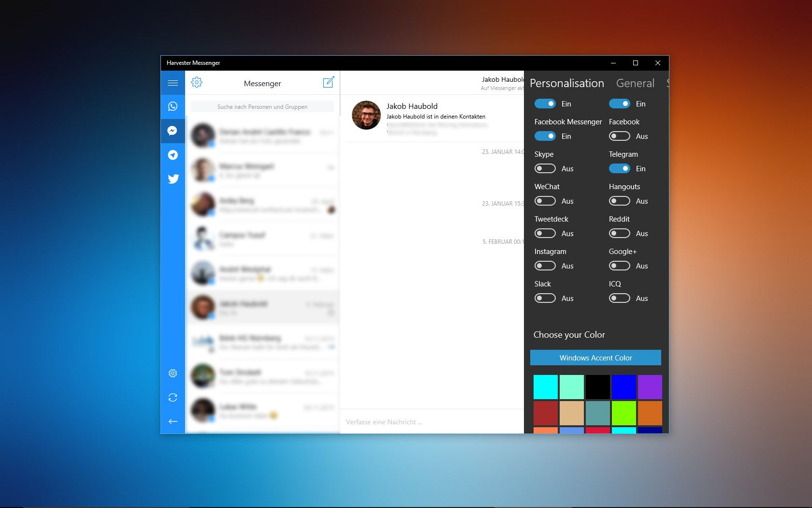Open app settings gear at sidebar bottom

click(x=173, y=373)
